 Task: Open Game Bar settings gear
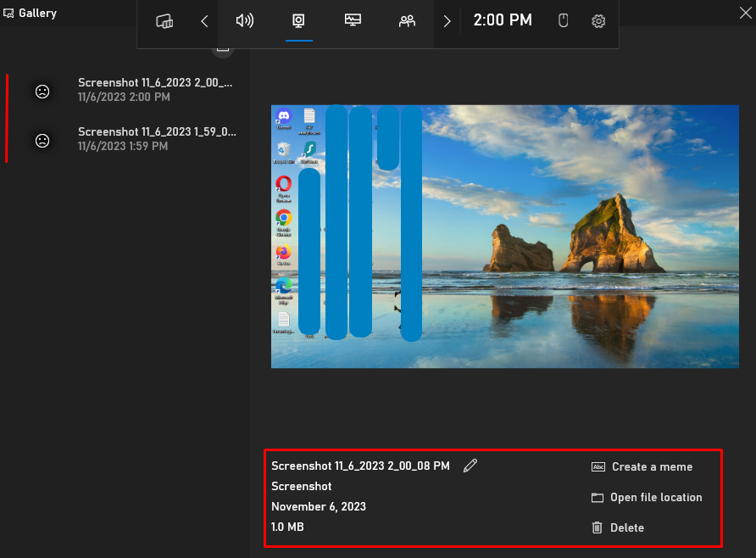[x=598, y=21]
